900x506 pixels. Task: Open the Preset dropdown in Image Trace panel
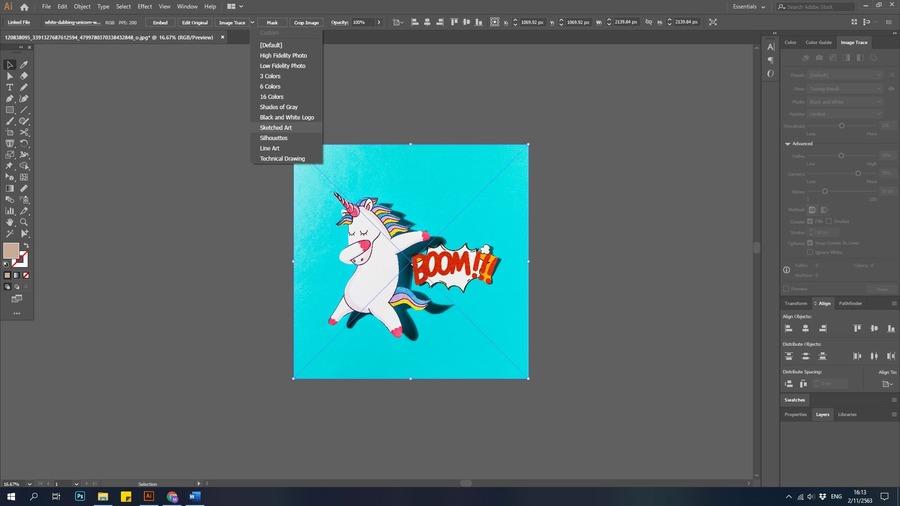845,75
